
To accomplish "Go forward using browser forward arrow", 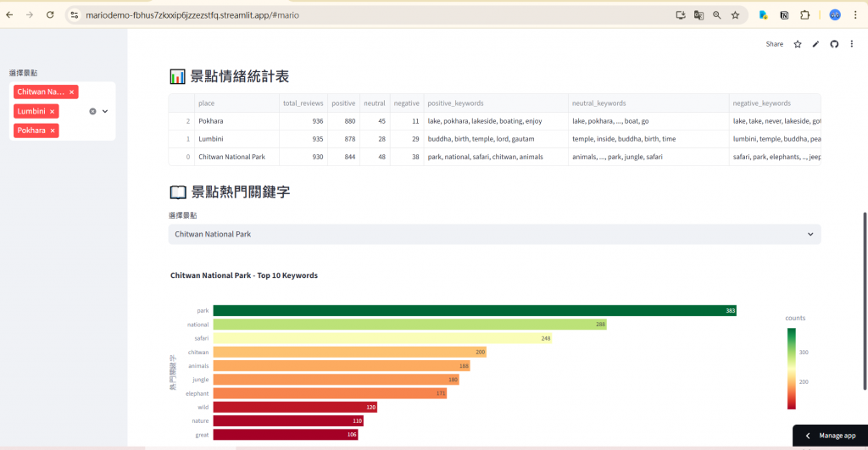I will point(30,15).
